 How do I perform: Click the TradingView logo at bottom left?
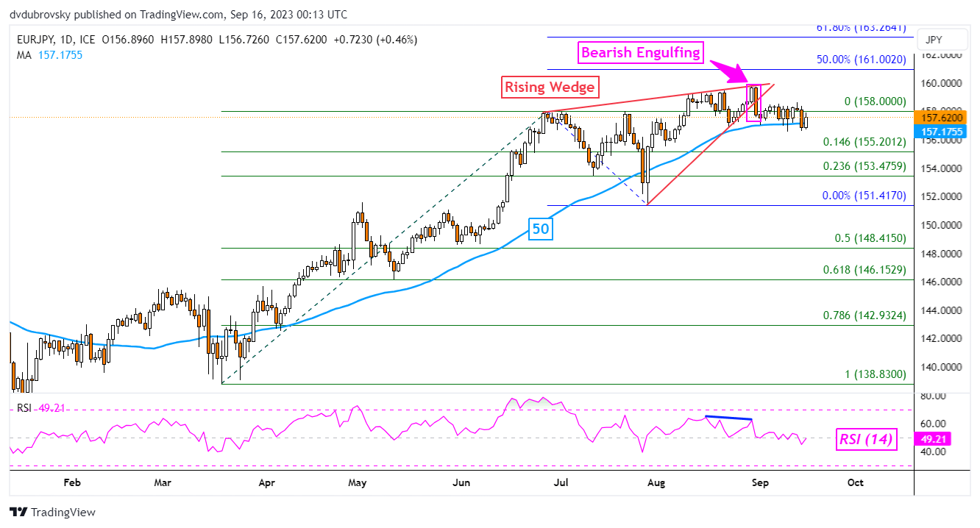(52, 513)
